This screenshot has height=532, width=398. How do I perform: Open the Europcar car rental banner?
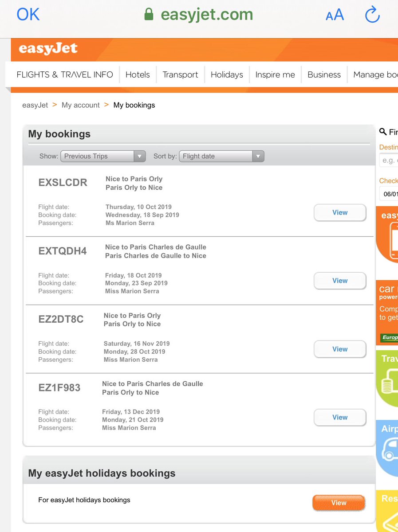[x=387, y=313]
